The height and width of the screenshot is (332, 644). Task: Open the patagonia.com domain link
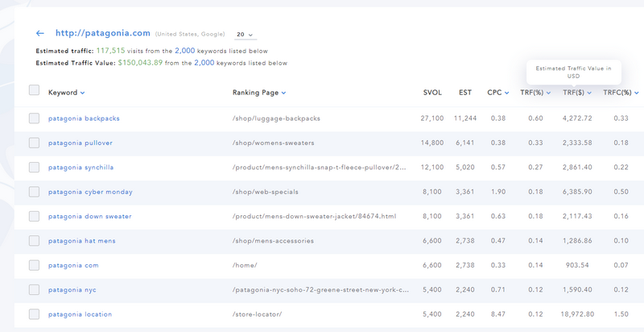tap(103, 33)
